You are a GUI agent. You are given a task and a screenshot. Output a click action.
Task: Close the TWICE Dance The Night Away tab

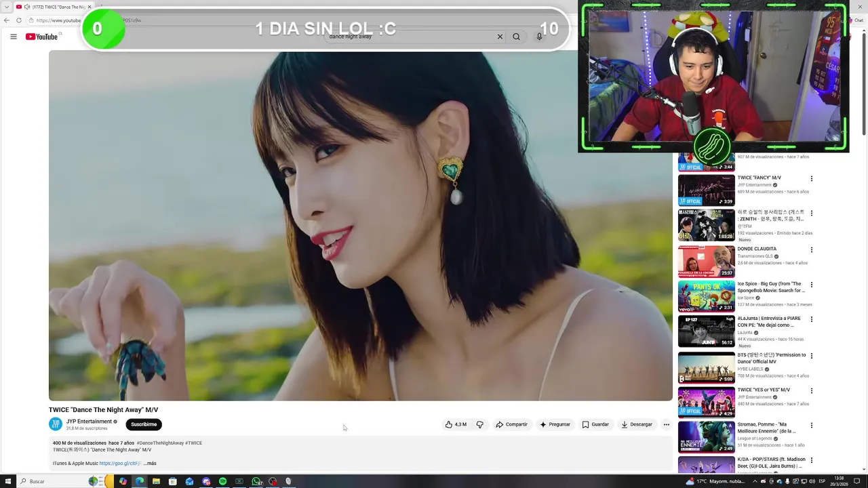point(90,7)
